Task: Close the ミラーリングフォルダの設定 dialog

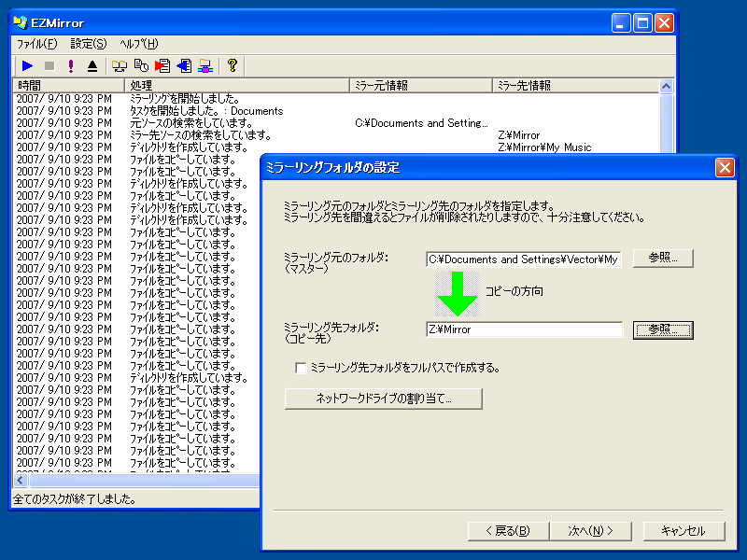Action: 725,168
